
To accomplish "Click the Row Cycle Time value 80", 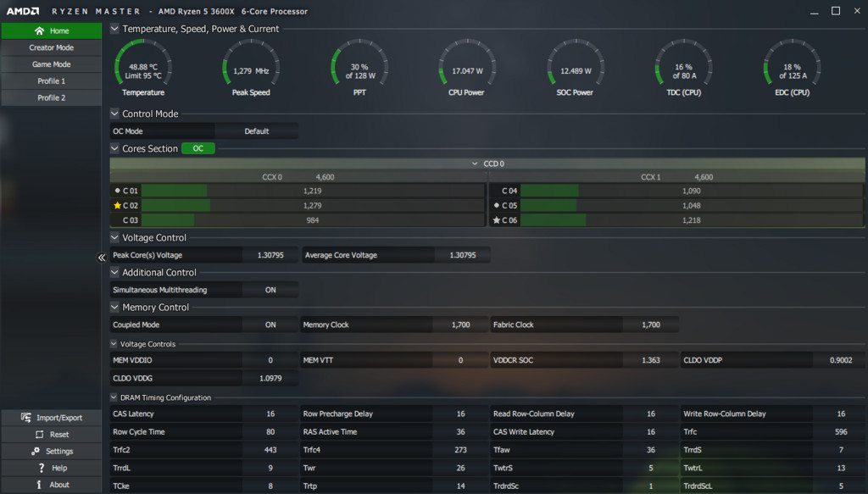I will pyautogui.click(x=270, y=432).
